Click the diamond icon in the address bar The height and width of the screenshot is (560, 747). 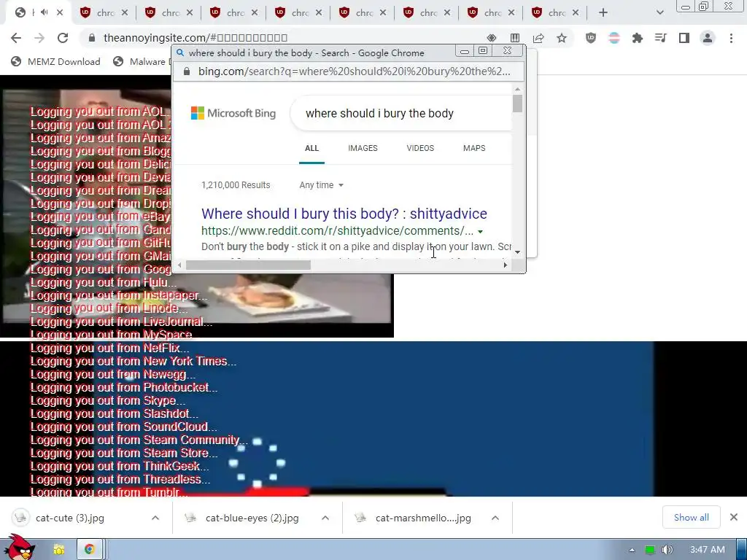click(492, 38)
